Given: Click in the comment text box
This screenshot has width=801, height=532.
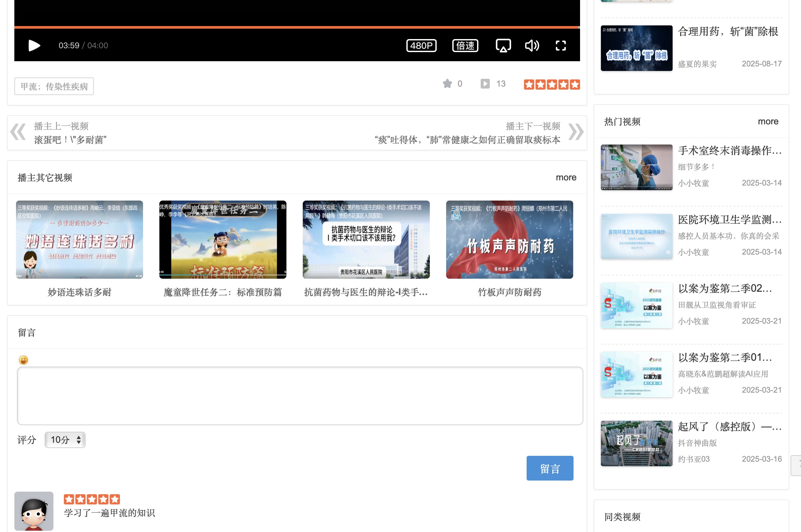Looking at the screenshot, I should coord(300,396).
